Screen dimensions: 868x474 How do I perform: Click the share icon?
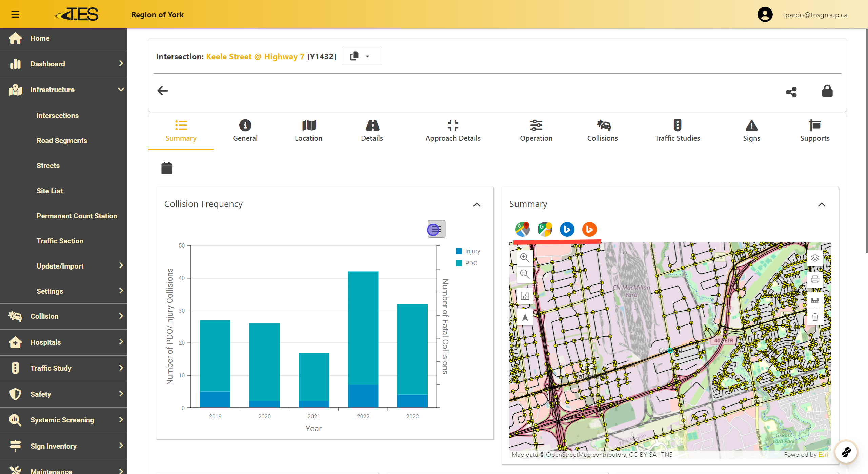tap(791, 92)
